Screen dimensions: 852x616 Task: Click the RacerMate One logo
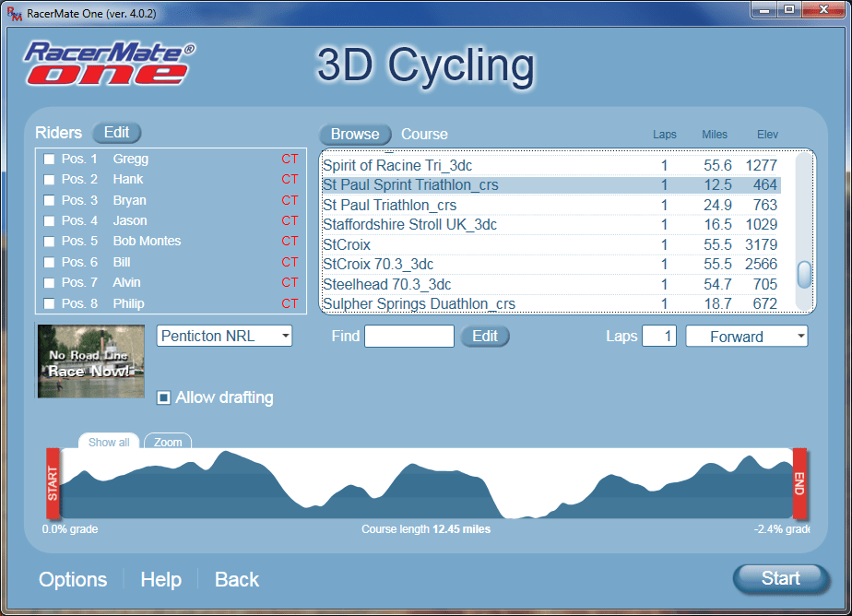click(x=109, y=63)
